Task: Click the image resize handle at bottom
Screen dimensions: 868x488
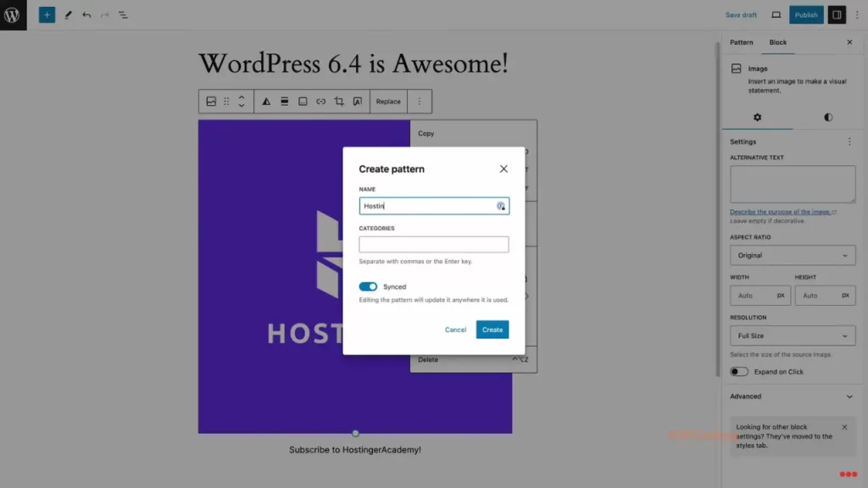Action: [355, 433]
